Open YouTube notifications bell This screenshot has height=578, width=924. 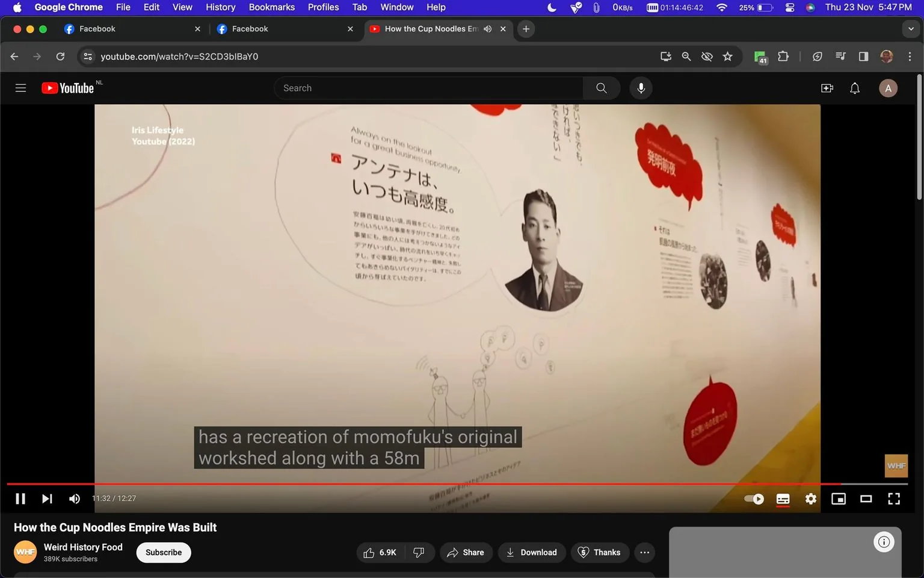[x=854, y=87]
